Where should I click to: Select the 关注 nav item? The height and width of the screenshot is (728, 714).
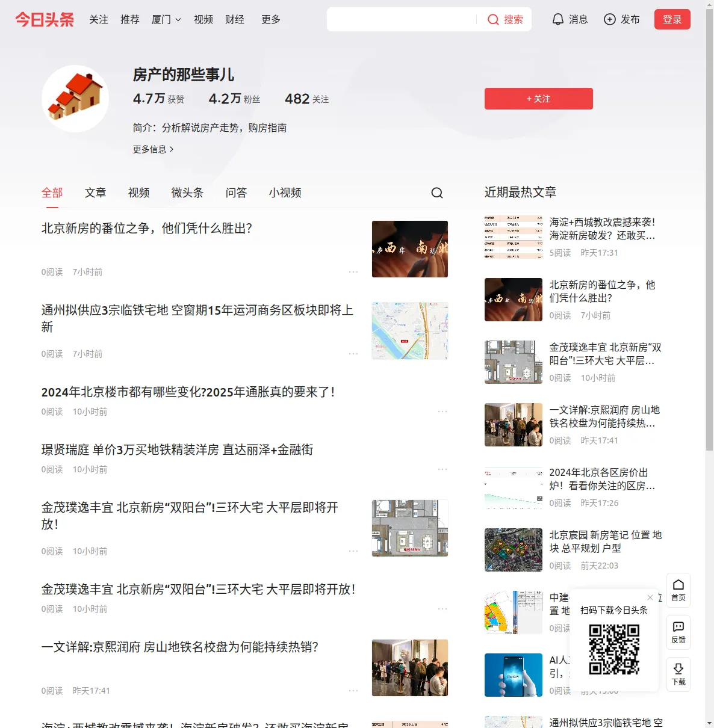point(99,19)
